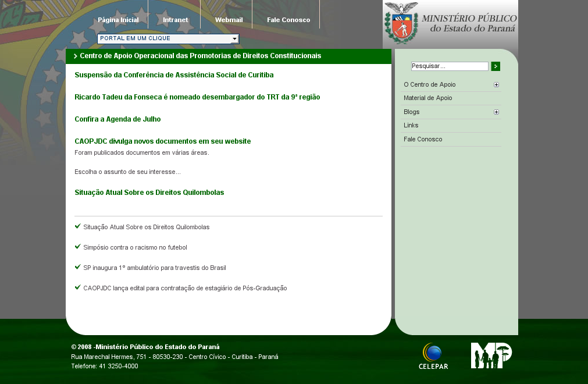Click the Ministério Público do Paraná crest logo
The height and width of the screenshot is (384, 588).
(x=402, y=24)
